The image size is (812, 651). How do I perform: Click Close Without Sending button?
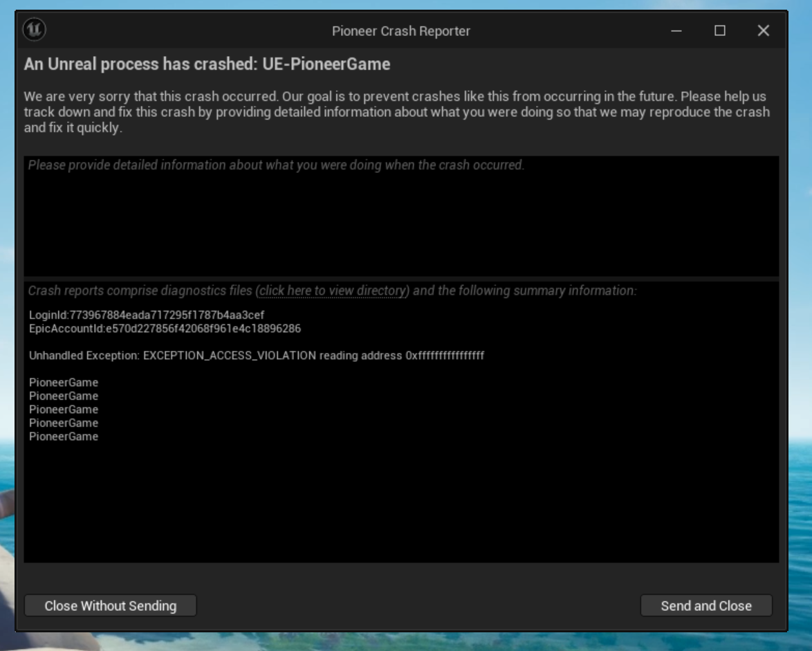[110, 605]
